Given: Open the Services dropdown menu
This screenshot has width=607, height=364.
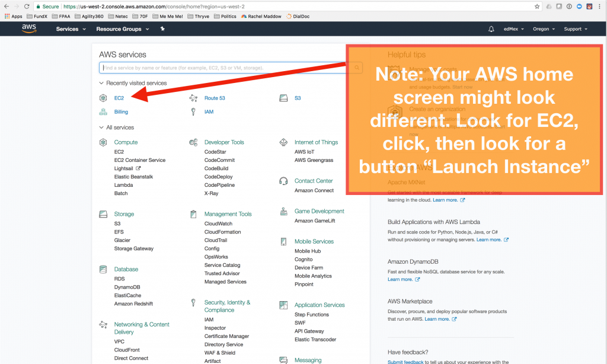Looking at the screenshot, I should click(x=71, y=29).
